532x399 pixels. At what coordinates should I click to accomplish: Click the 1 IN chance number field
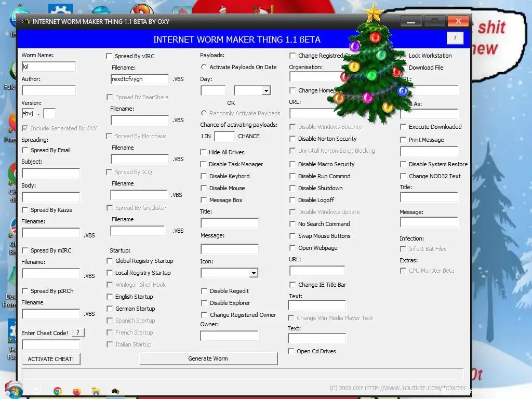click(224, 136)
